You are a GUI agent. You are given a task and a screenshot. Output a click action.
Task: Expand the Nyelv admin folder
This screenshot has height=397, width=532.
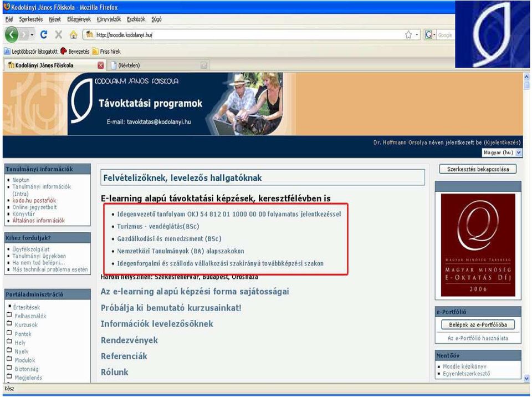(x=9, y=350)
